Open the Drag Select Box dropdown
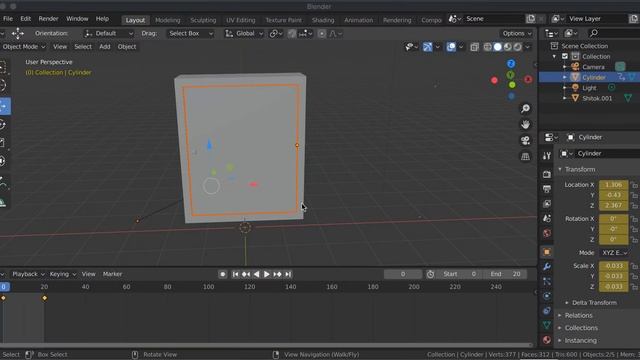 tap(190, 33)
